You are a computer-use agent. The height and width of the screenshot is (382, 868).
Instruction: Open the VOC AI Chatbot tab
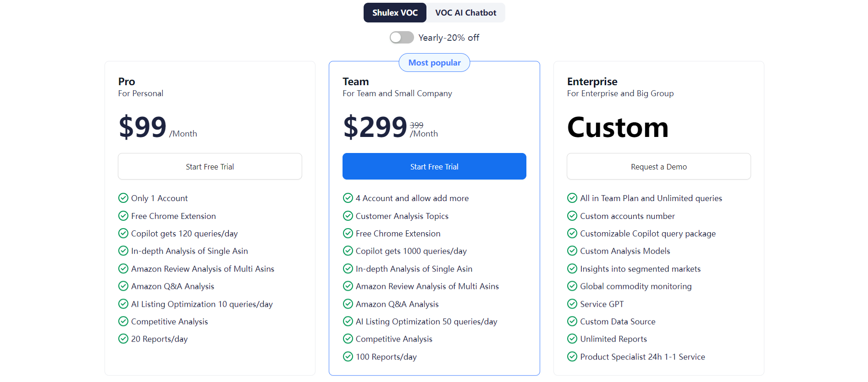click(465, 13)
